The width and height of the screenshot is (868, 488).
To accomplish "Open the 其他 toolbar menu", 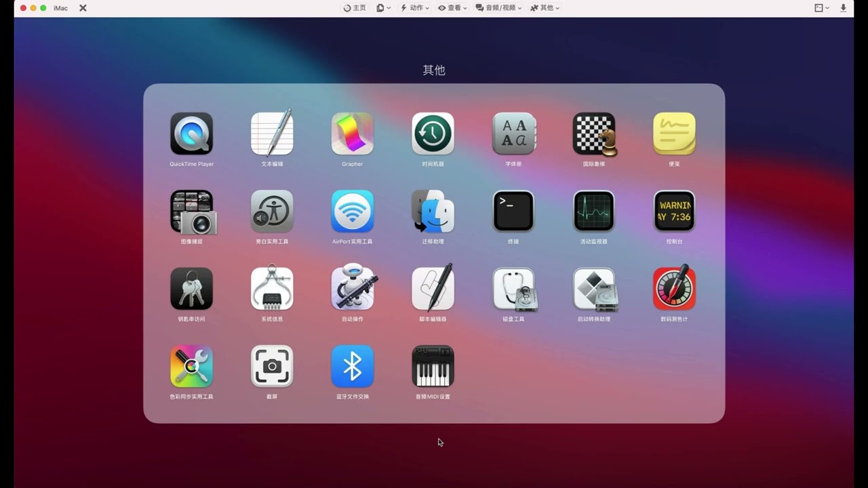I will click(x=545, y=8).
